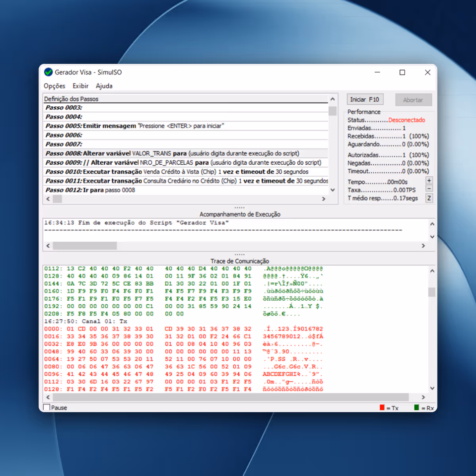The width and height of the screenshot is (476, 476).
Task: Select Passo 0005 Emitir mensagem row
Action: pos(186,126)
